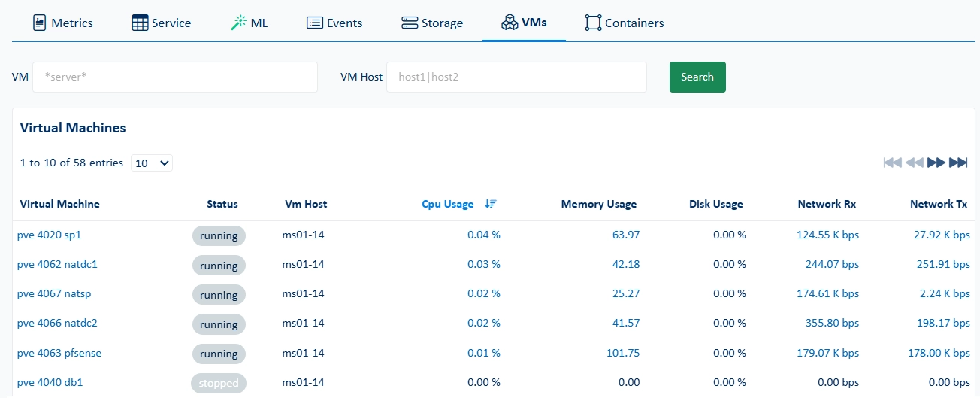Sort by the Memory Usage column header
980x398 pixels.
(598, 204)
